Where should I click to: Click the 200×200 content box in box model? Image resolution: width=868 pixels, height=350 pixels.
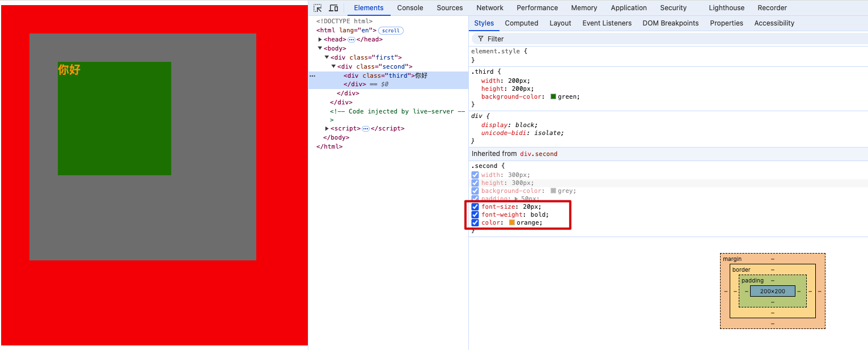point(773,292)
